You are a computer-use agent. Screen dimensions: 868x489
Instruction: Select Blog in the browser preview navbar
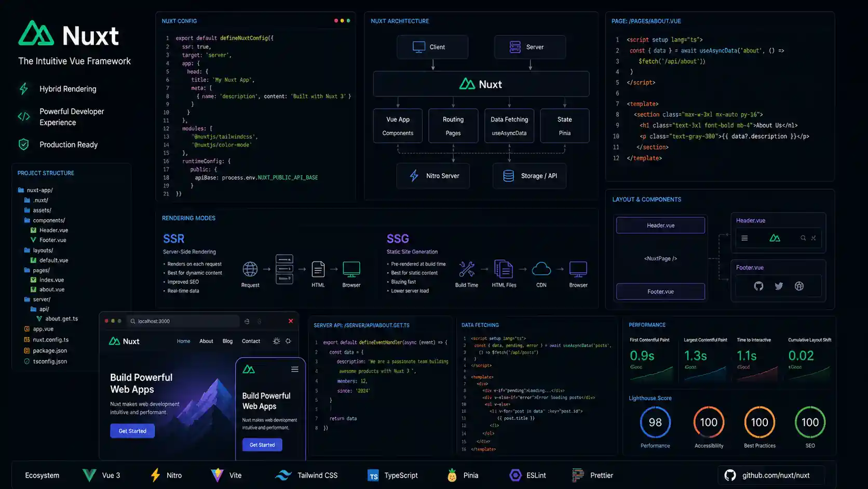[x=227, y=341]
